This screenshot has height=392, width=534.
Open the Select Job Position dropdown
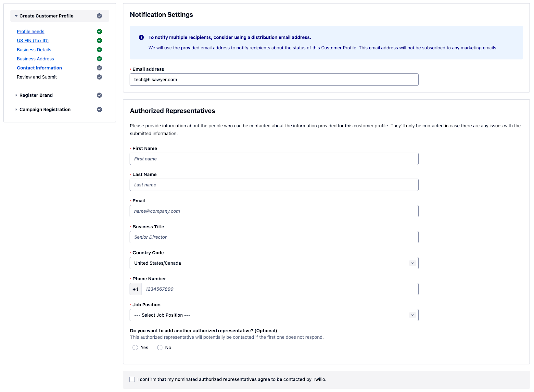[274, 315]
